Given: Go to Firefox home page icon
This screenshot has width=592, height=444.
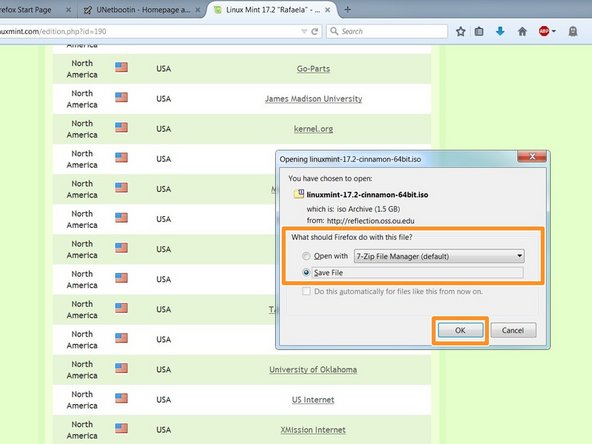Looking at the screenshot, I should (522, 31).
